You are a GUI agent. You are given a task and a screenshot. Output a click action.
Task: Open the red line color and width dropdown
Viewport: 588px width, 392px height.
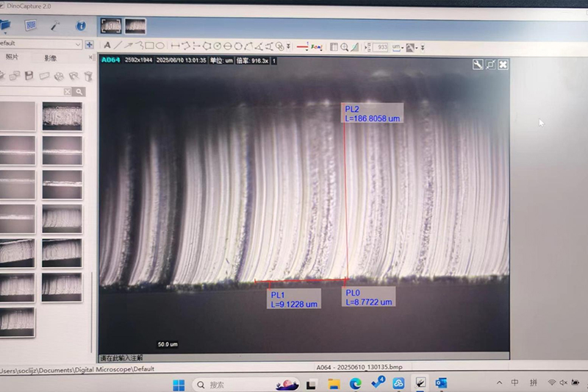[303, 47]
